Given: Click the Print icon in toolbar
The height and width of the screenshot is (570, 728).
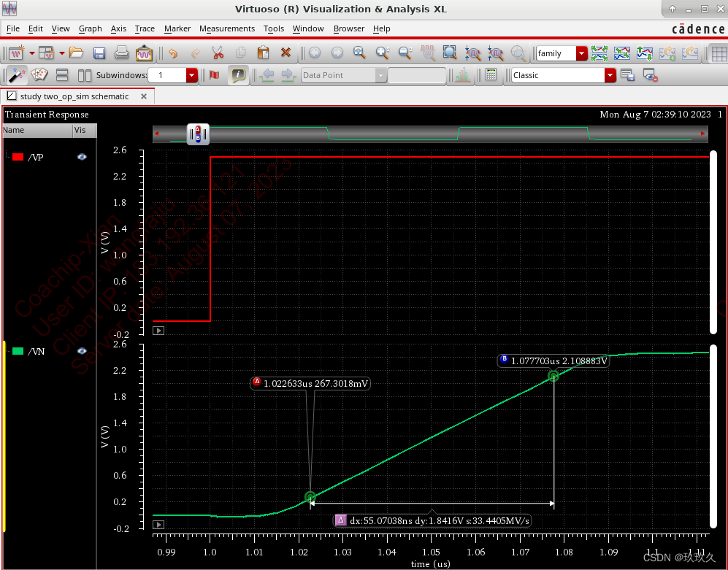Looking at the screenshot, I should coord(122,53).
